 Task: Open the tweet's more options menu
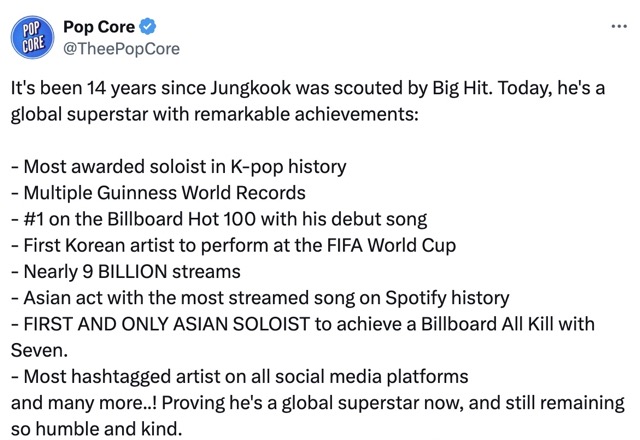coord(618,24)
